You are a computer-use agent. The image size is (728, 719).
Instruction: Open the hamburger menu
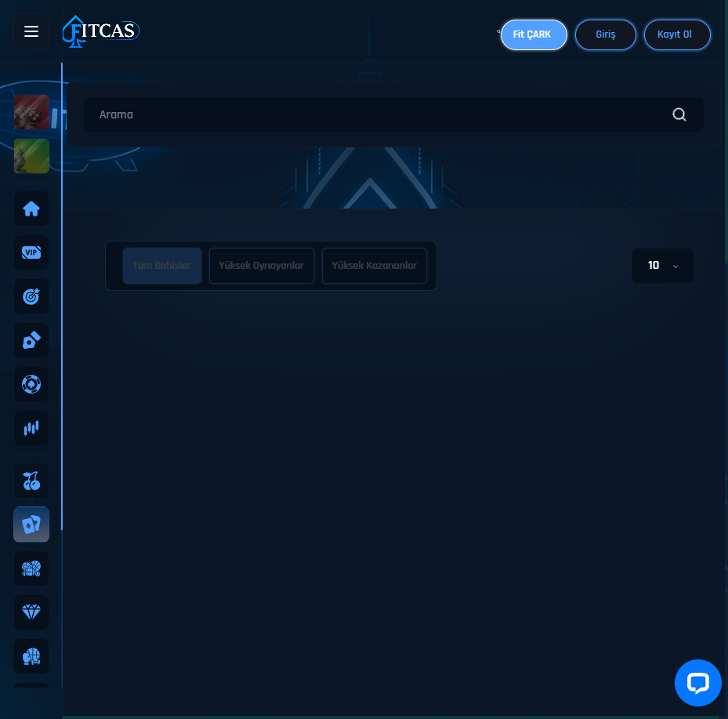tap(31, 31)
